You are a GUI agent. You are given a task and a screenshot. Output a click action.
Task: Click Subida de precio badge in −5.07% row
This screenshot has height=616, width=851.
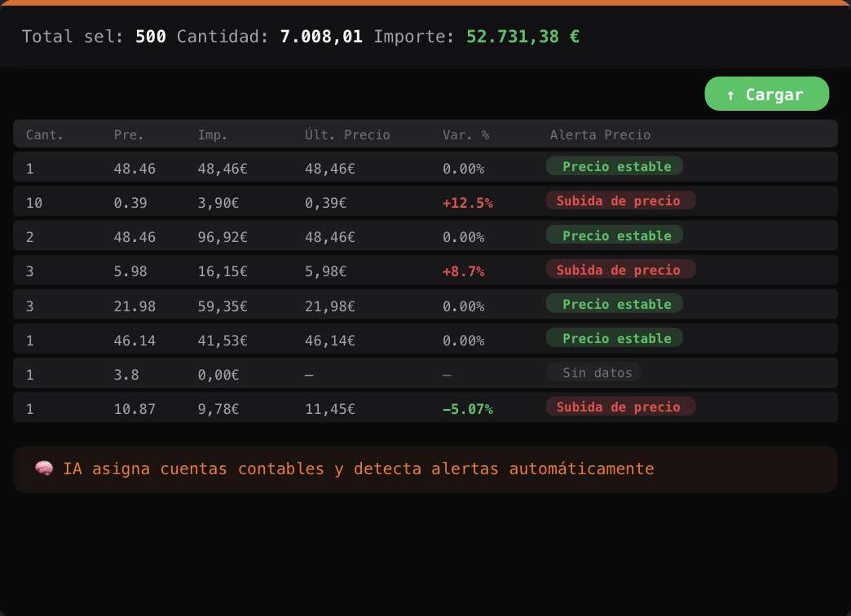point(621,407)
